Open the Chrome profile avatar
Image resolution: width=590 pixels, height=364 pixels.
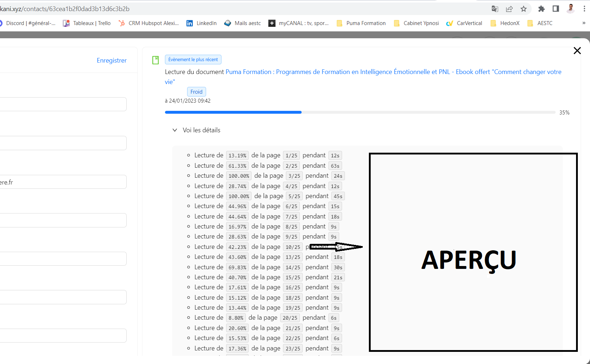pyautogui.click(x=571, y=9)
